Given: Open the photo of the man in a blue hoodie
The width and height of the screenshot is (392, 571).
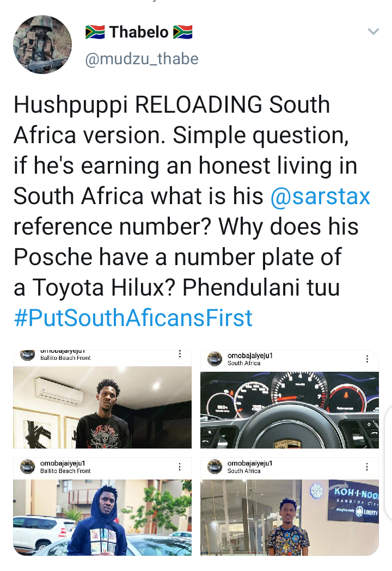Looking at the screenshot, I should 102,518.
